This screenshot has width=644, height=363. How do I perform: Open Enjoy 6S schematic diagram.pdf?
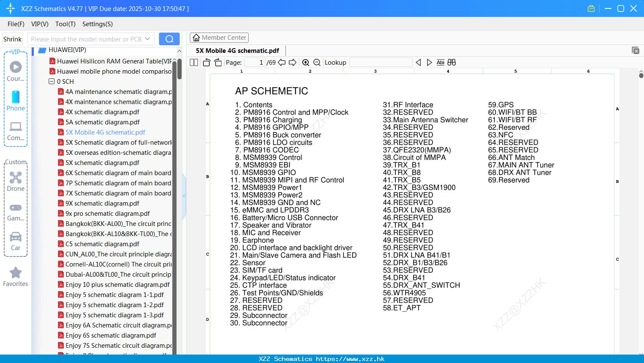111,335
